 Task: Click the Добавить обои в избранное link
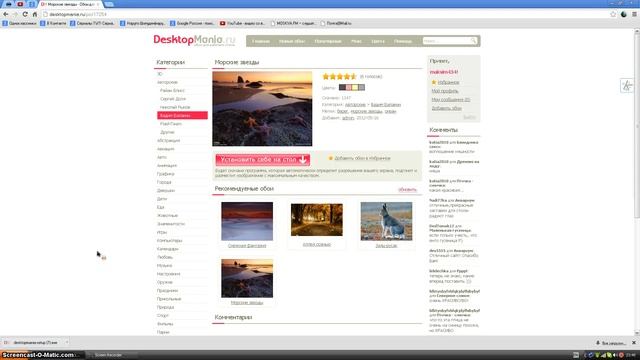tap(362, 158)
